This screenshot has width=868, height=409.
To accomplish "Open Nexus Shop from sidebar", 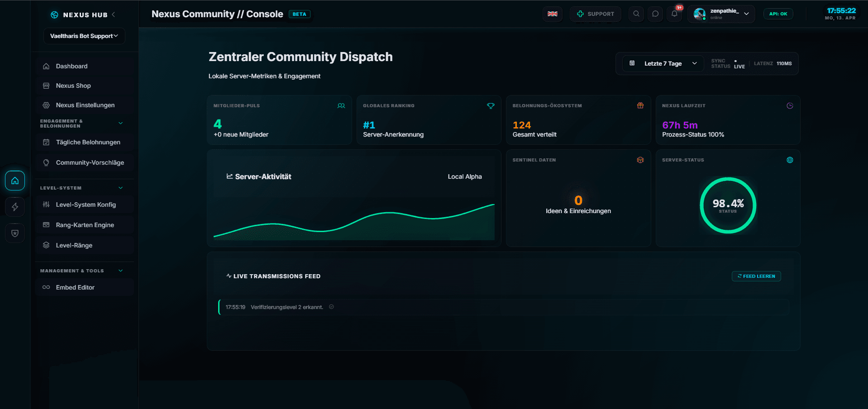I will pyautogui.click(x=73, y=86).
